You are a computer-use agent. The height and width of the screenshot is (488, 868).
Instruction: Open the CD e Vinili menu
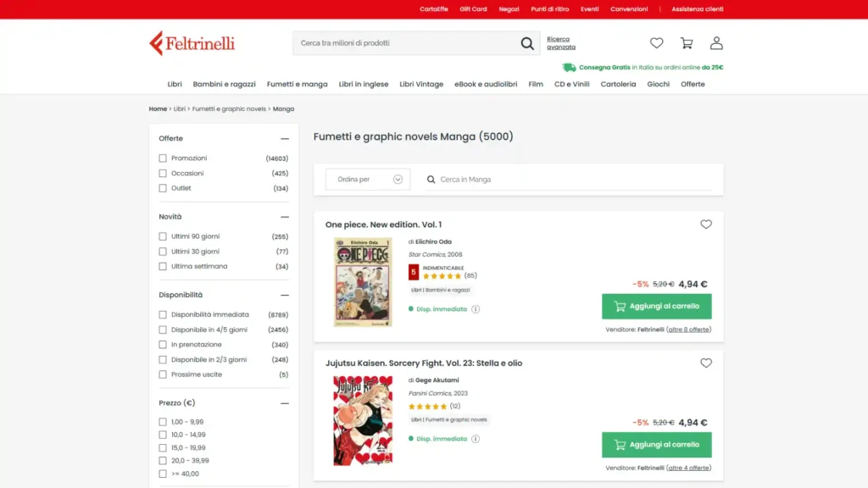pyautogui.click(x=572, y=84)
